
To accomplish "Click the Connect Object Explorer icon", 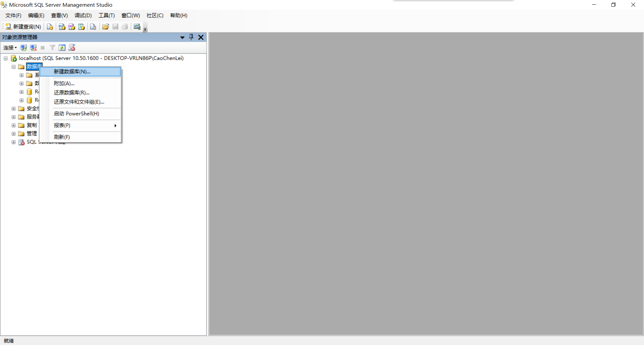I will (x=23, y=48).
